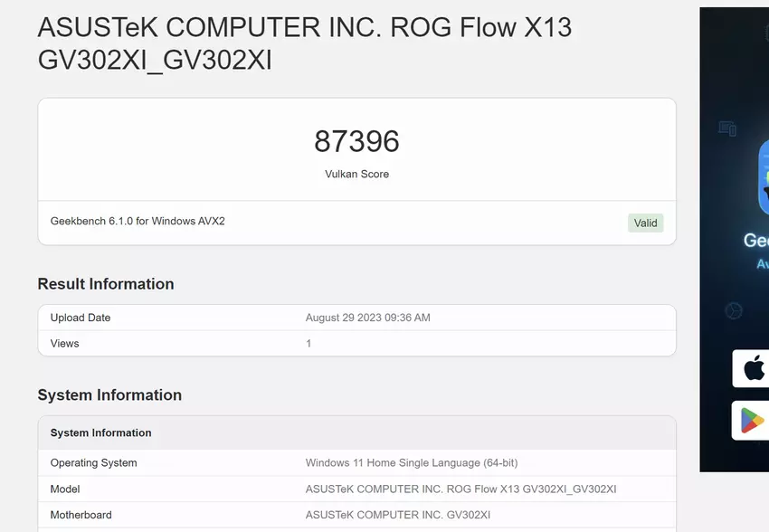
Task: Click the Views row label
Action: 65,344
